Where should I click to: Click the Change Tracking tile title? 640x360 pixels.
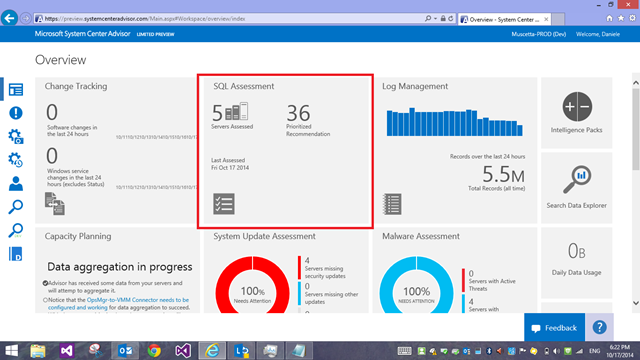click(x=76, y=86)
